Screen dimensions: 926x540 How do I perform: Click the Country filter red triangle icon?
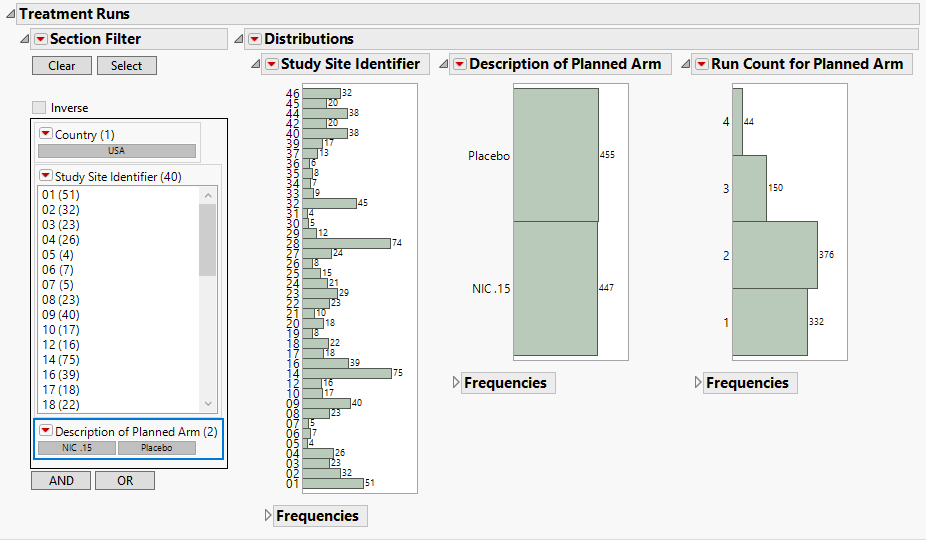coord(45,134)
